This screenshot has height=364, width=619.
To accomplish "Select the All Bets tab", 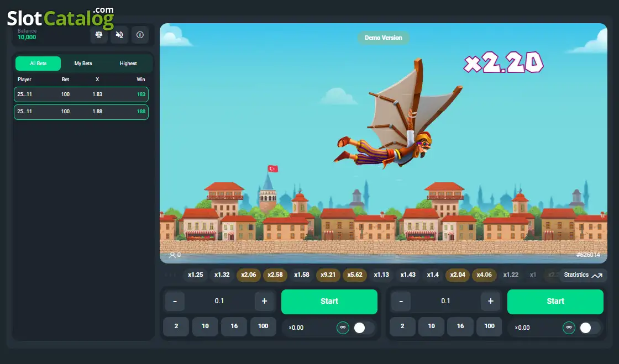I will click(x=38, y=64).
